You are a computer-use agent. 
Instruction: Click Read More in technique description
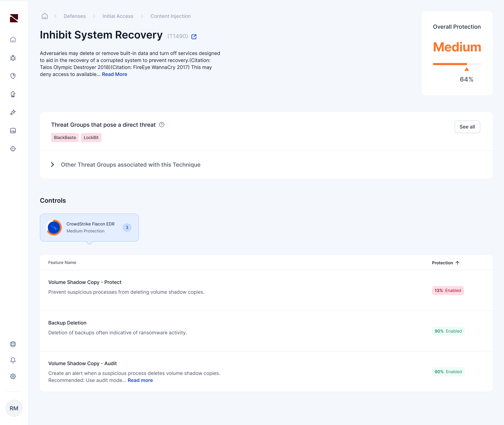[114, 74]
